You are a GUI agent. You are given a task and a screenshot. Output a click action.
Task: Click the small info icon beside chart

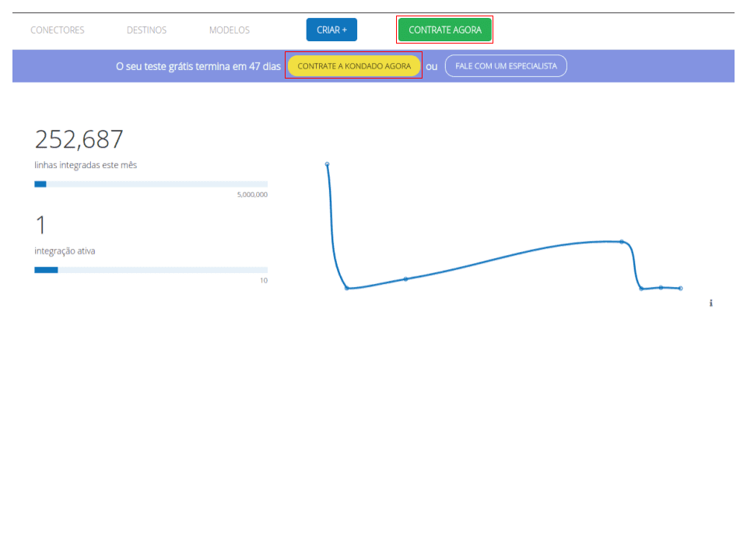point(710,303)
